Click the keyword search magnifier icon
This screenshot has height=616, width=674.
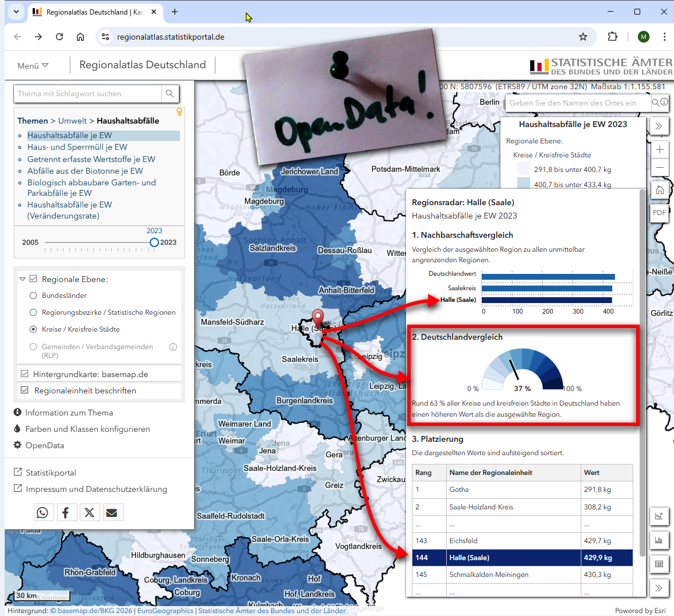point(170,93)
